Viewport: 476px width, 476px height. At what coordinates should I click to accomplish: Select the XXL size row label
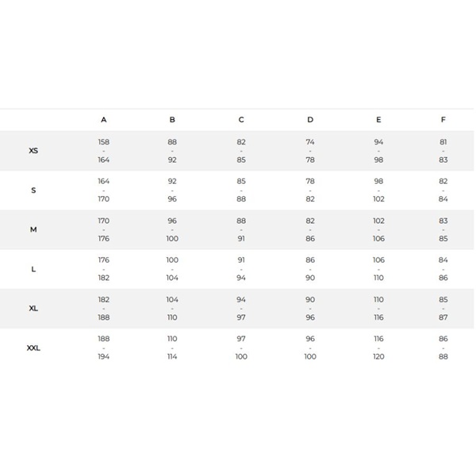pyautogui.click(x=33, y=348)
